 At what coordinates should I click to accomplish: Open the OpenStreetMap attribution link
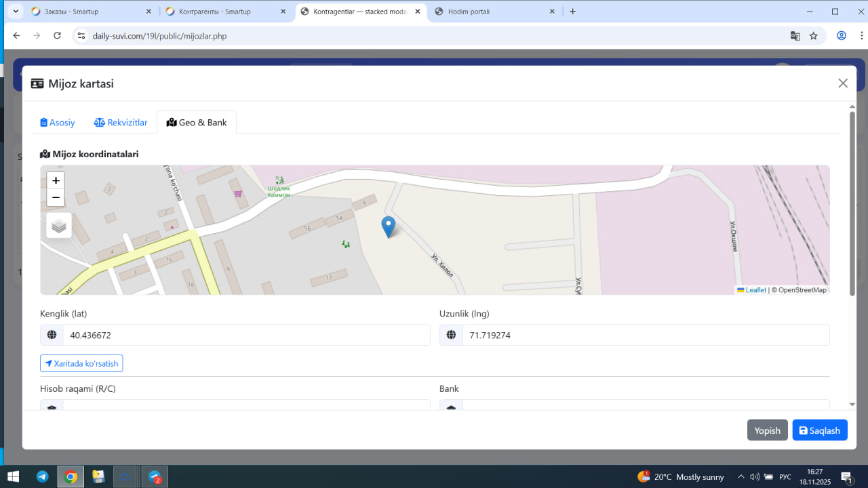tap(803, 290)
